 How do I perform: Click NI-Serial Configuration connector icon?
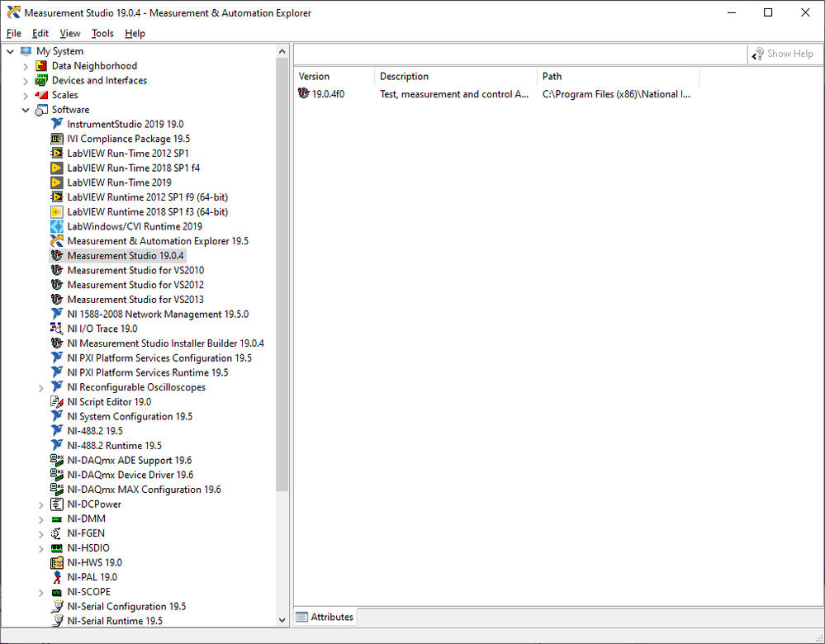tap(57, 607)
